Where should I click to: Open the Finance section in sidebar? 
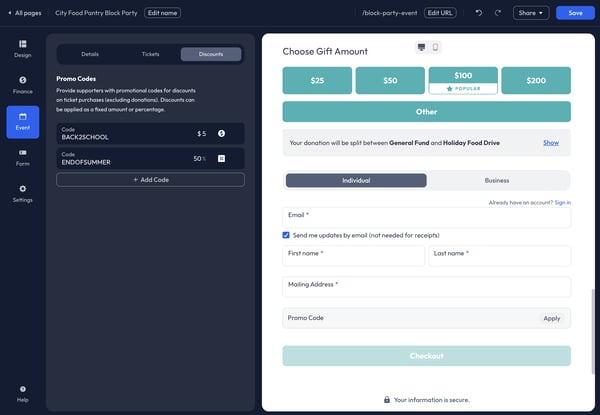click(x=23, y=85)
